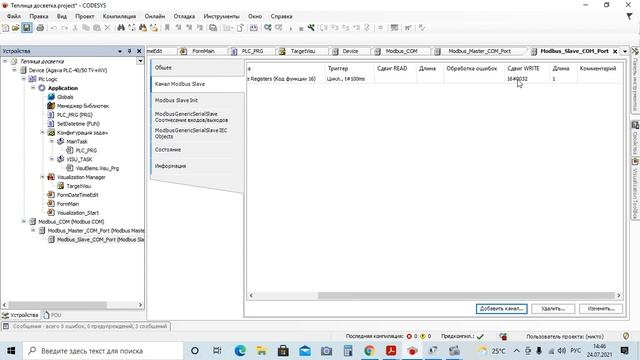Collapse the Visualization Manager node

tap(42, 177)
